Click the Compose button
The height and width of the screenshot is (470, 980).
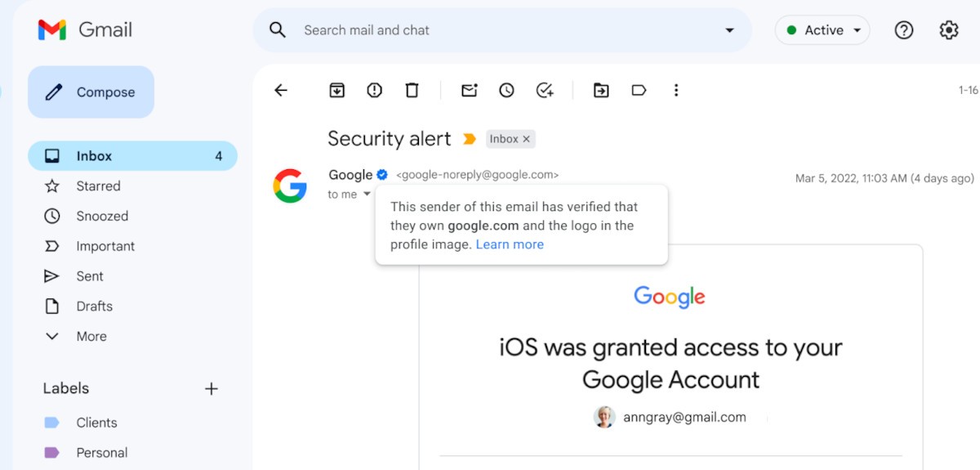(x=91, y=92)
